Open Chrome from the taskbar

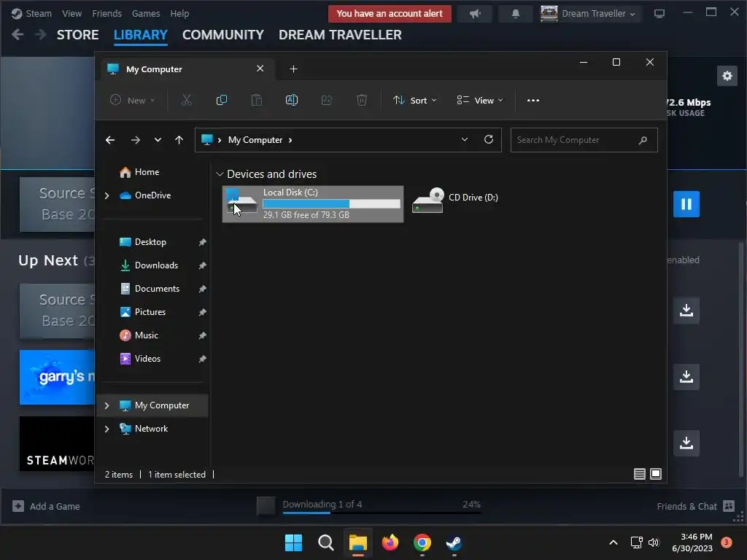422,542
